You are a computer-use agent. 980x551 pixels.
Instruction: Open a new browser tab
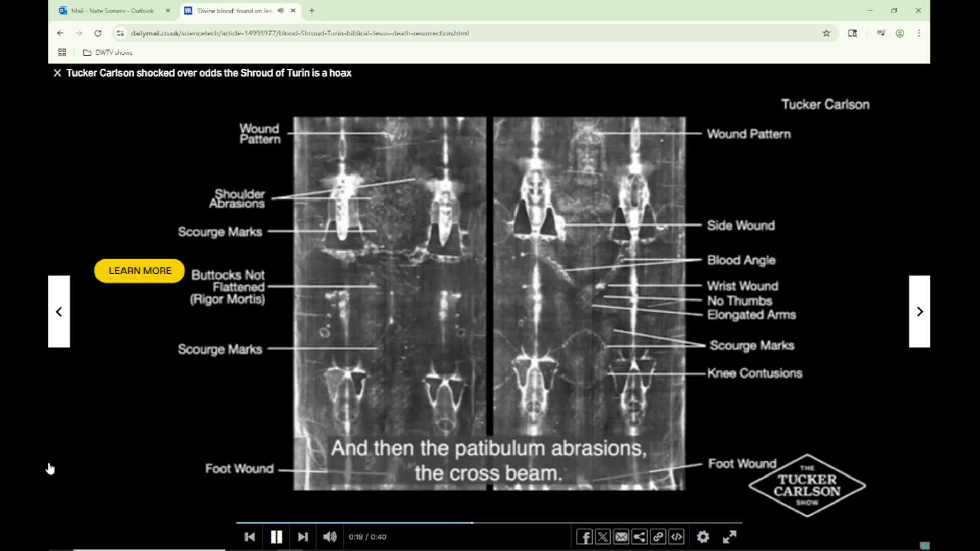pos(312,11)
